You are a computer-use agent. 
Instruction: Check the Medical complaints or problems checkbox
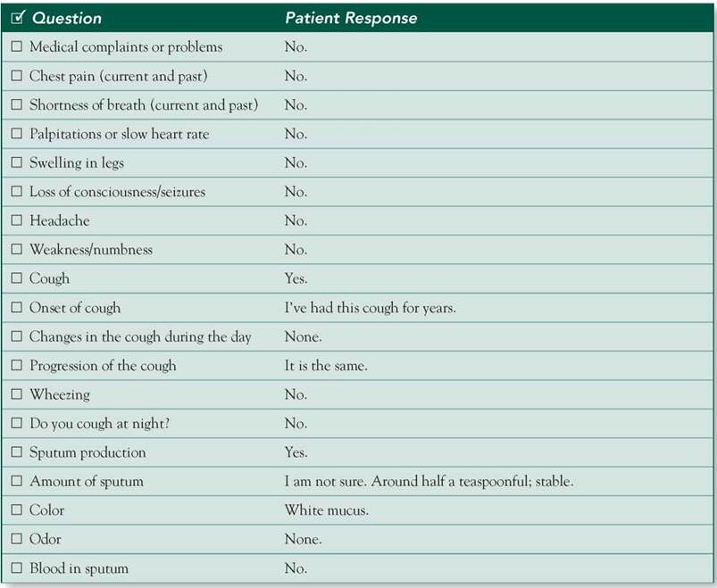pyautogui.click(x=16, y=46)
